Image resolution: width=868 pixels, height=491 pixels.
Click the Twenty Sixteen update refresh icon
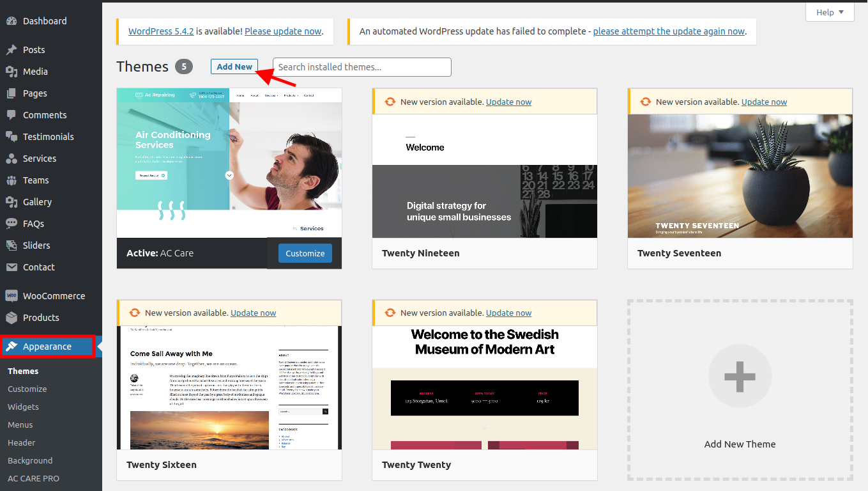[135, 313]
